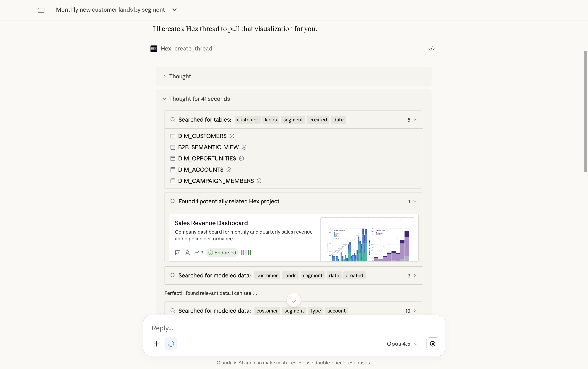Viewport: 588px width, 369px height.
Task: Select the DIM_OPPORTUNITIES table entry
Action: coord(207,159)
